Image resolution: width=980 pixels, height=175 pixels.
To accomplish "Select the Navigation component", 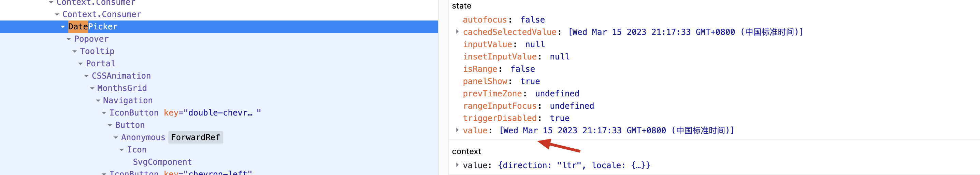I will 127,100.
